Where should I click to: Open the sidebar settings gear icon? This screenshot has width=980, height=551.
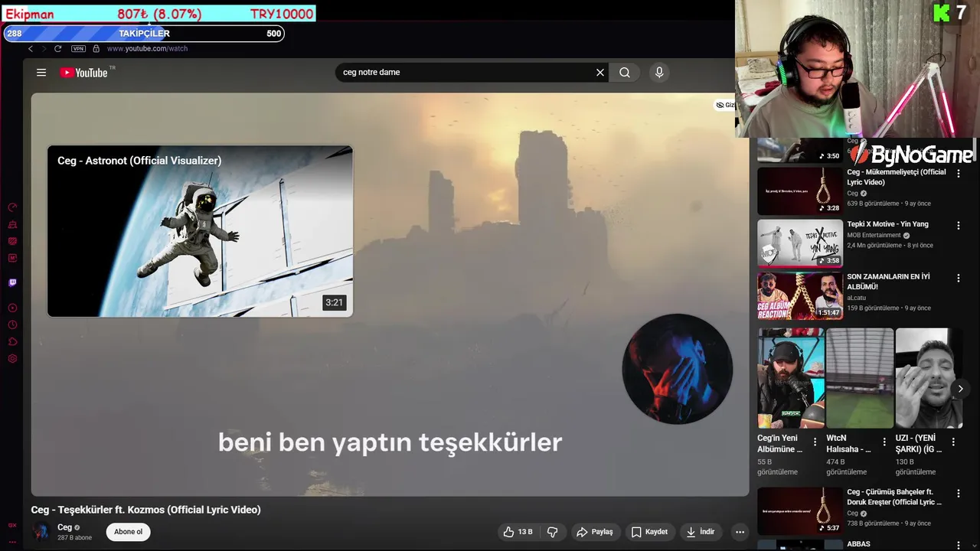click(x=12, y=358)
